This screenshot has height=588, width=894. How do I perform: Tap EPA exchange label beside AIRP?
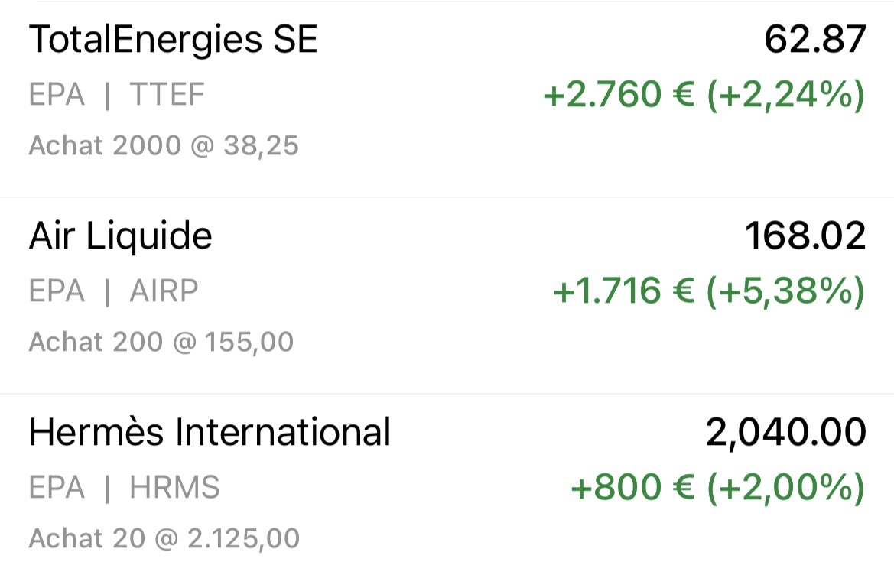pos(57,291)
